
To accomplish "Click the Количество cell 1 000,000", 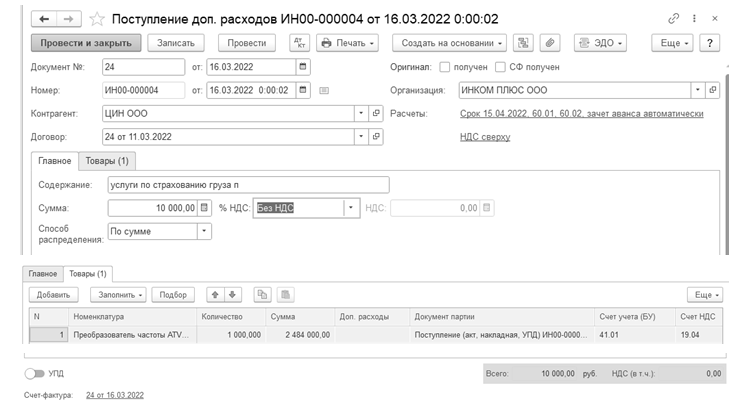I will (x=231, y=335).
